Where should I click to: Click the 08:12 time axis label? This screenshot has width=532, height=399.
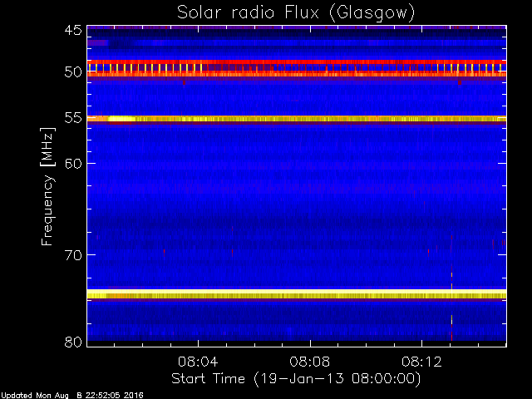tap(421, 362)
